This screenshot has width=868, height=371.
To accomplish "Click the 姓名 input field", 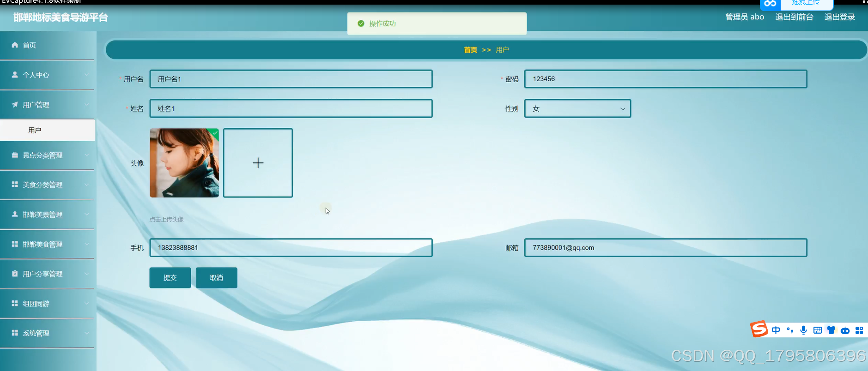I will [x=291, y=108].
